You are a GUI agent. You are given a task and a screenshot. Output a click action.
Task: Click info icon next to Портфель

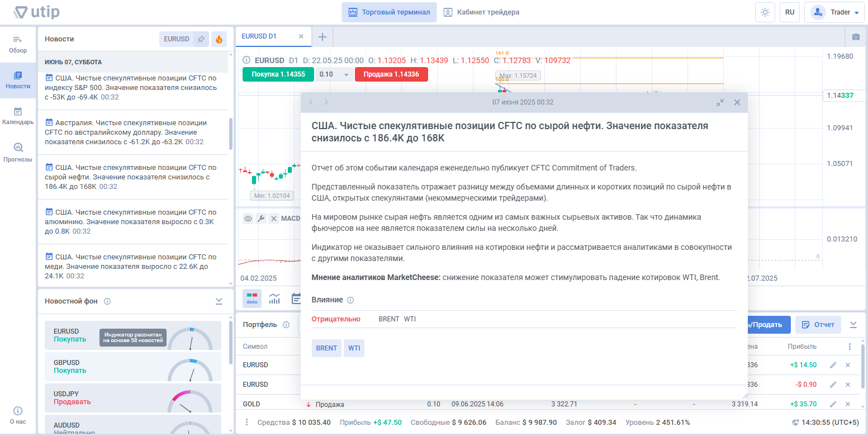pyautogui.click(x=286, y=325)
